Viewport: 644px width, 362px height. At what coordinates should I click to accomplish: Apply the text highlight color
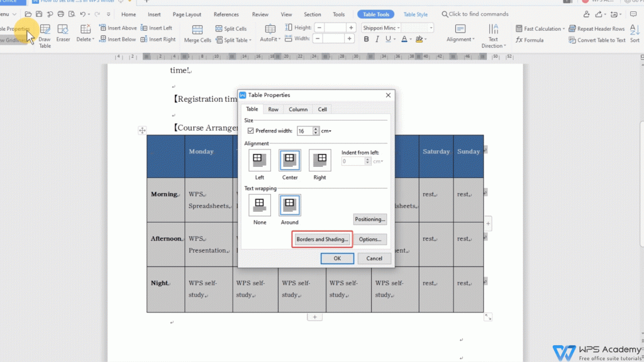tap(419, 40)
